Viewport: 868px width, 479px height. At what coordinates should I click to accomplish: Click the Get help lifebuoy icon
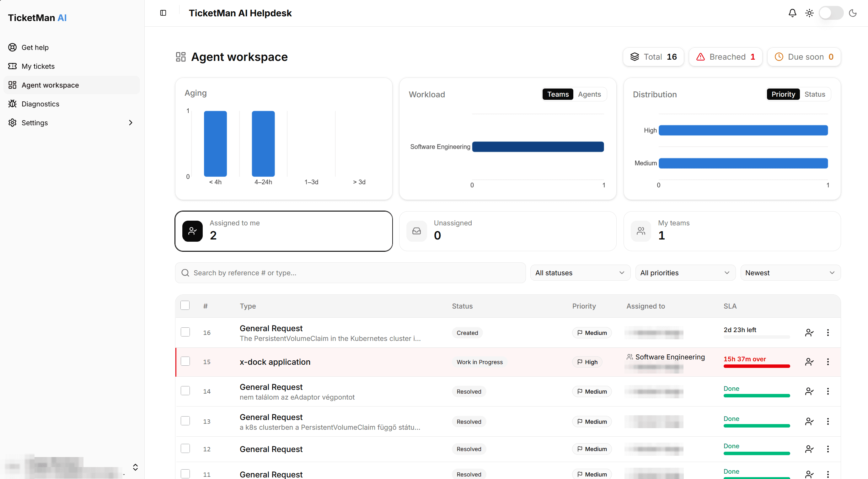pos(13,47)
